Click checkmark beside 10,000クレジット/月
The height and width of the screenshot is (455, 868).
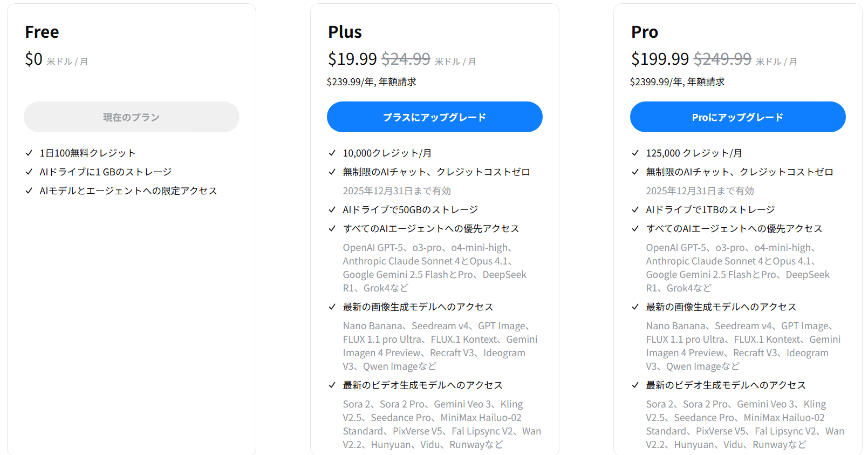(332, 153)
